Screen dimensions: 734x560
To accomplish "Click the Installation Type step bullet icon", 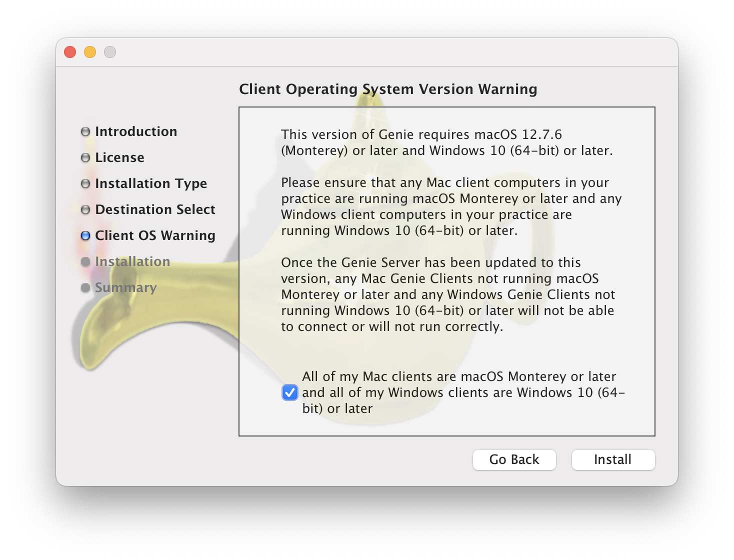I will pos(85,183).
